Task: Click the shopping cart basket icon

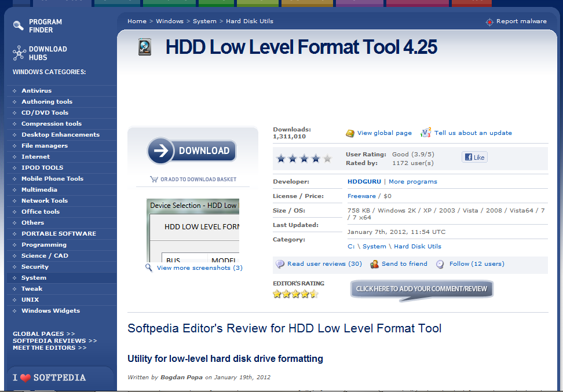Action: pyautogui.click(x=154, y=179)
